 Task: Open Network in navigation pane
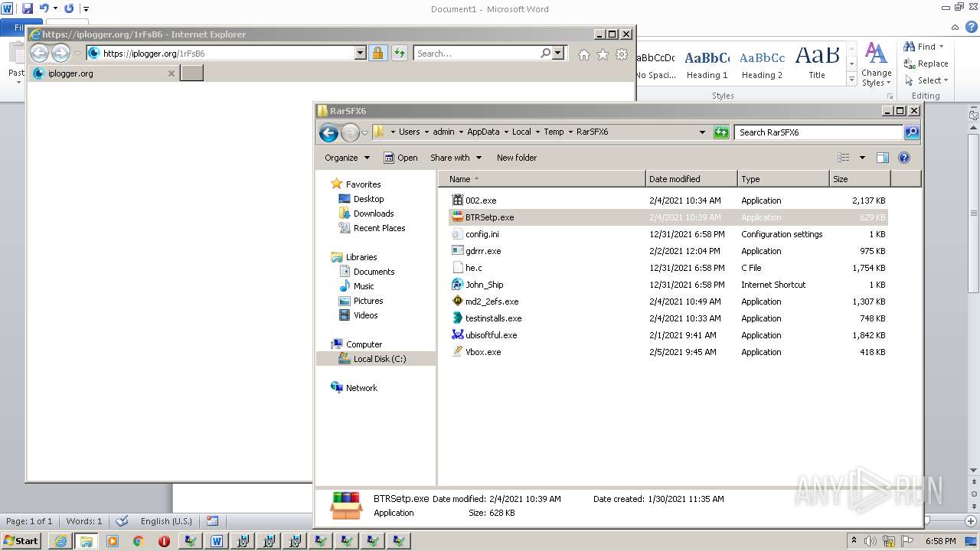[x=361, y=388]
